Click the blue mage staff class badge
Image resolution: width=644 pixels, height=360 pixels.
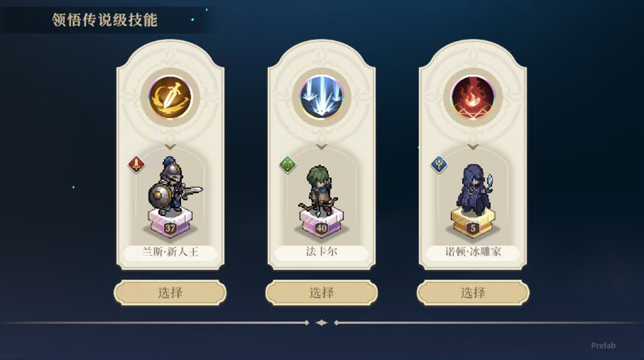pyautogui.click(x=439, y=165)
